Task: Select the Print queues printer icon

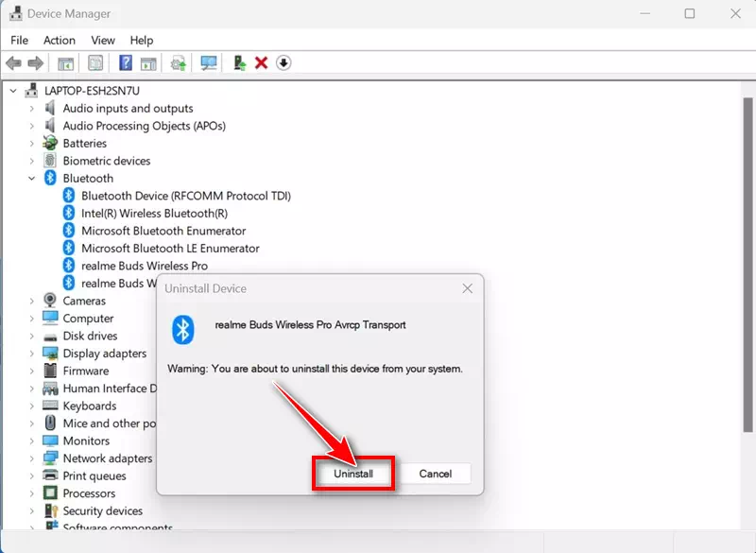Action: pos(50,475)
